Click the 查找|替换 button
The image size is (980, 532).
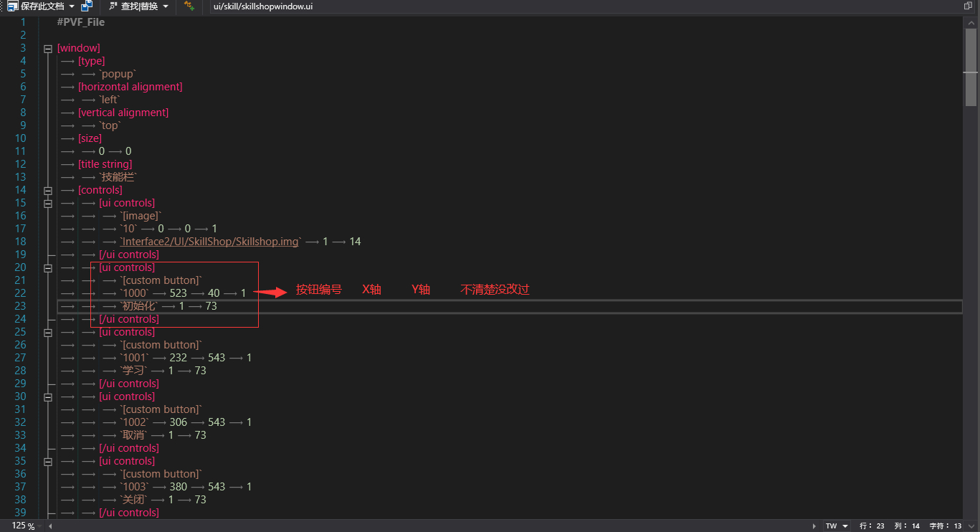point(133,6)
